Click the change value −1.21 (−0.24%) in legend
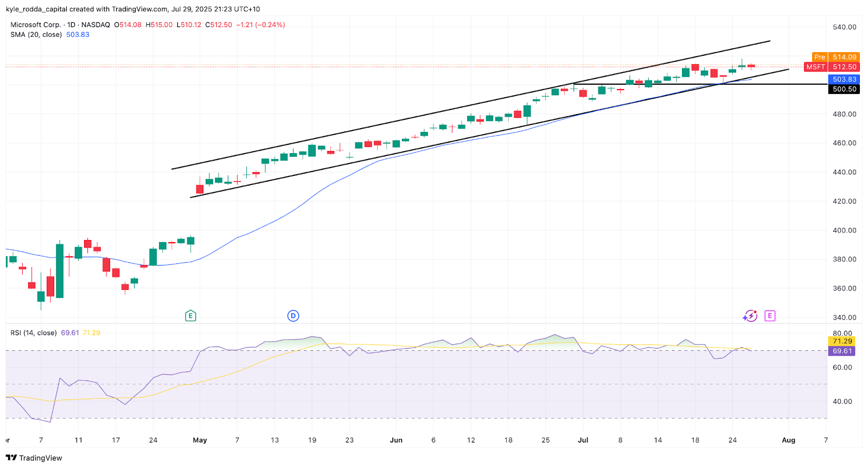 (x=260, y=25)
